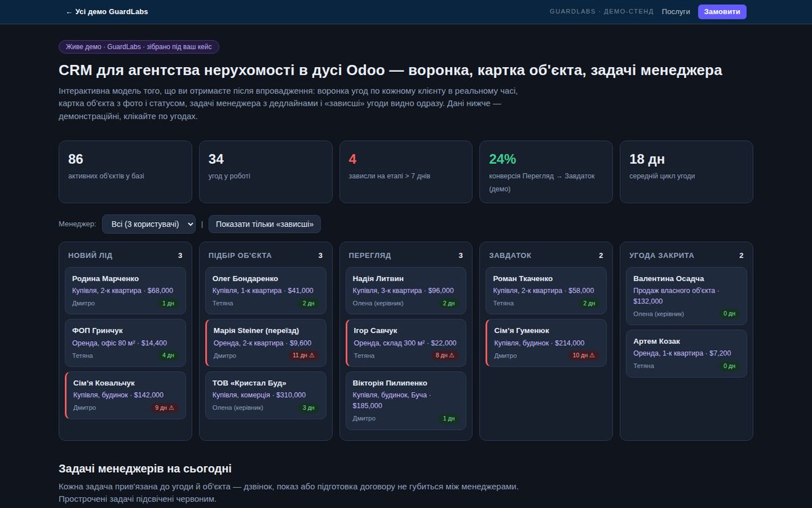Open the Марія Steiner (переїзд) deal
This screenshot has width=812, height=508.
[x=265, y=343]
